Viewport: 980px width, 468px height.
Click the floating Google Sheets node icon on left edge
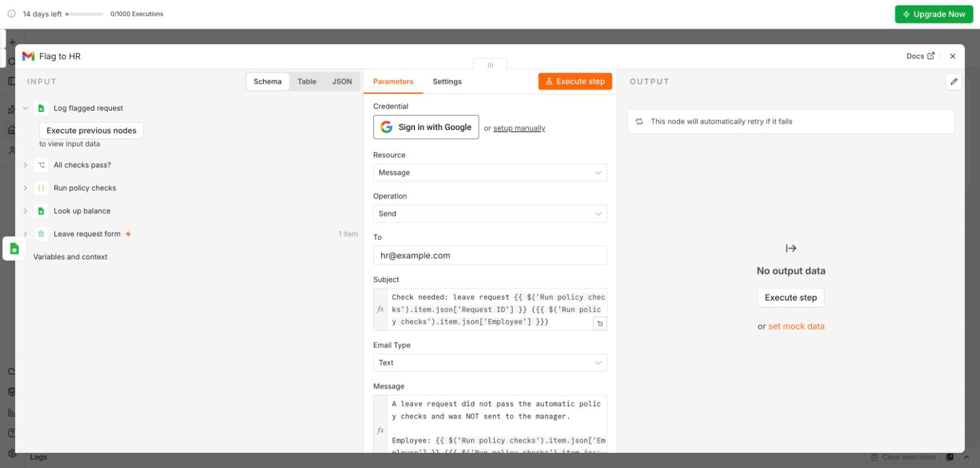click(x=14, y=249)
